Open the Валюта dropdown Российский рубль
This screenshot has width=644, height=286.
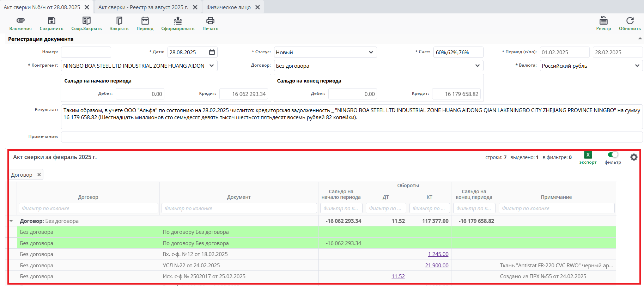tap(637, 66)
